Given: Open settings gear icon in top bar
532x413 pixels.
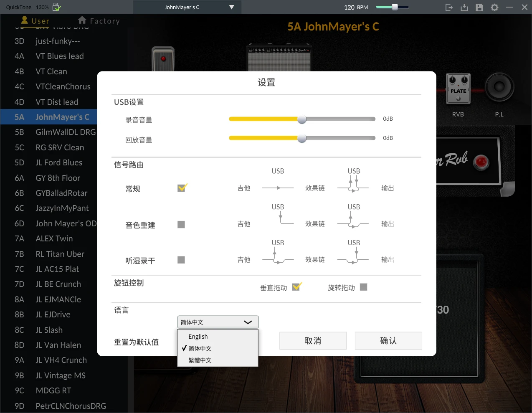Looking at the screenshot, I should (494, 7).
